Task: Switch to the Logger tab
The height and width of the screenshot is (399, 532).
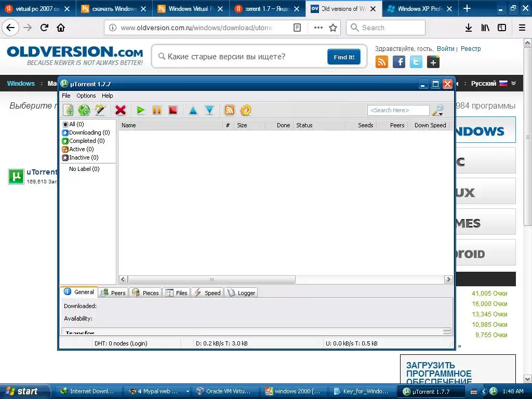Action: (x=241, y=293)
